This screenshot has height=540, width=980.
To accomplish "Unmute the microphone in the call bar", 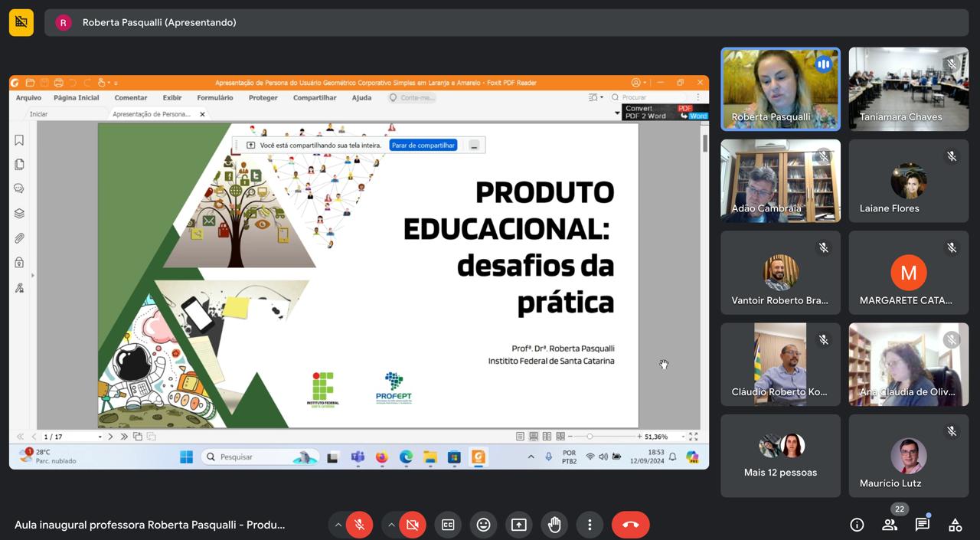I will (x=359, y=525).
